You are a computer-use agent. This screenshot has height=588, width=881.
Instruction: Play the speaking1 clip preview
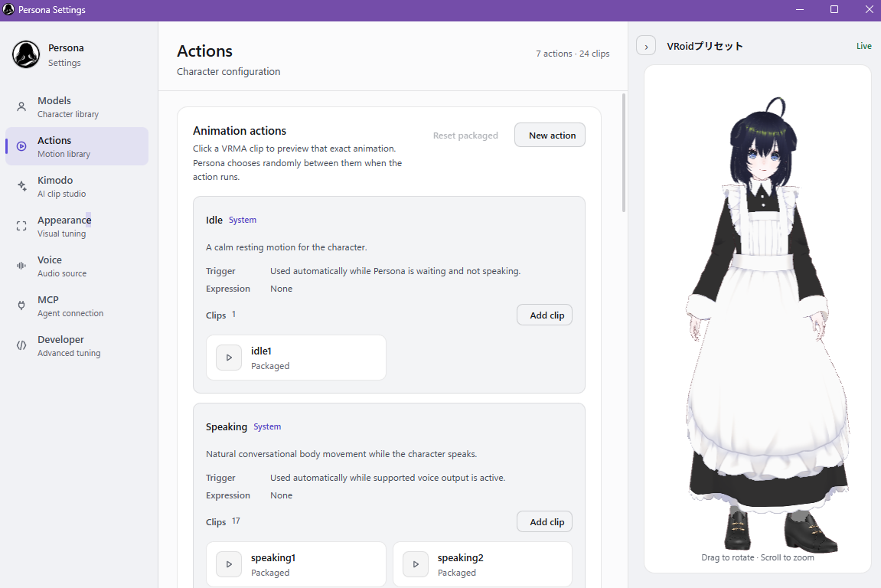(229, 564)
